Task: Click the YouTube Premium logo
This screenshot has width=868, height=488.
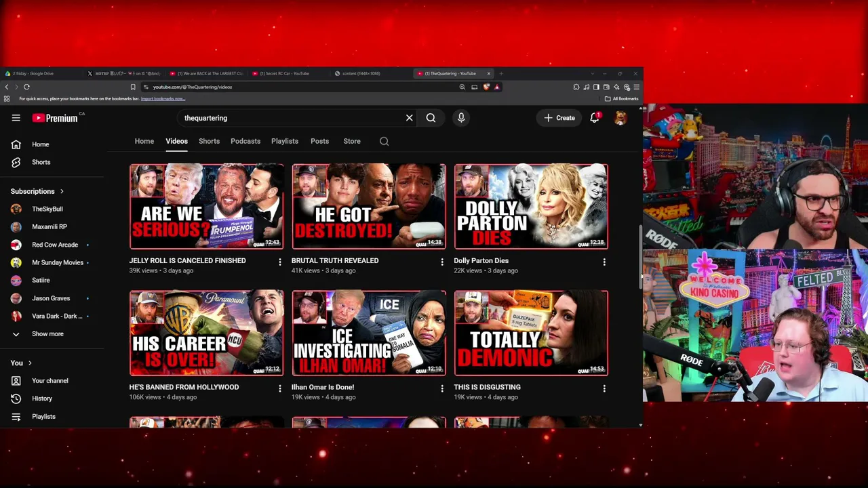Action: 56,118
